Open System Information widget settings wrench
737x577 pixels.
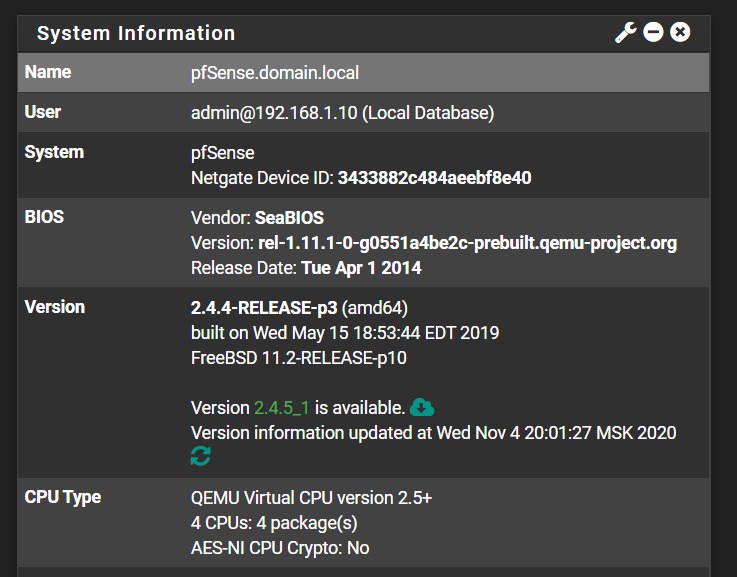tap(626, 32)
